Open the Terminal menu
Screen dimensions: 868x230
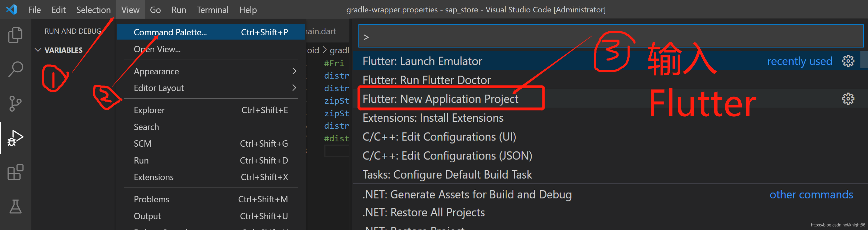pyautogui.click(x=212, y=10)
